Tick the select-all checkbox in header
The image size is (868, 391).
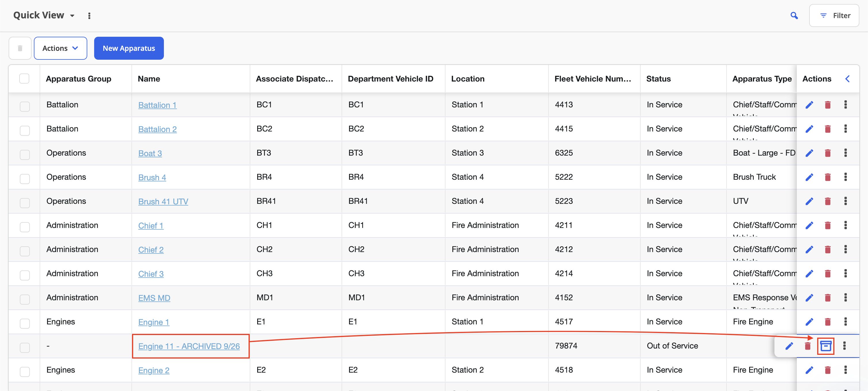[x=24, y=79]
